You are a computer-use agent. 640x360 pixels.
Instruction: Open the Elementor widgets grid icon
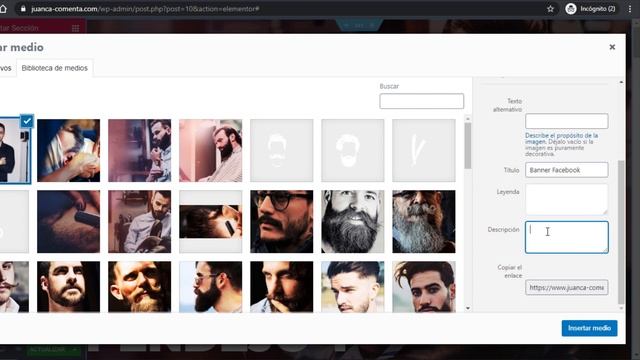76,28
